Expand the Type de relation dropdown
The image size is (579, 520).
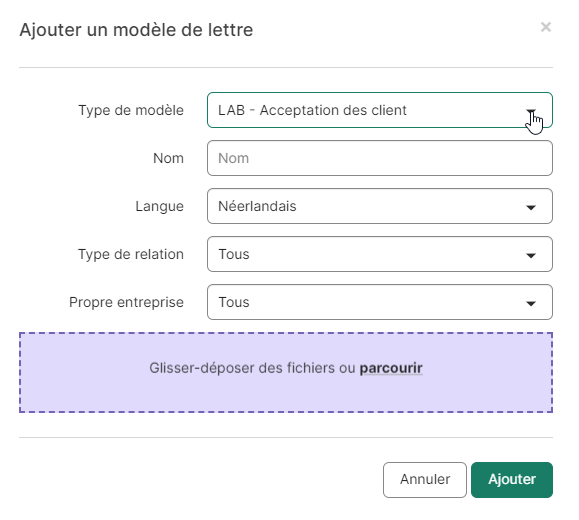(380, 254)
